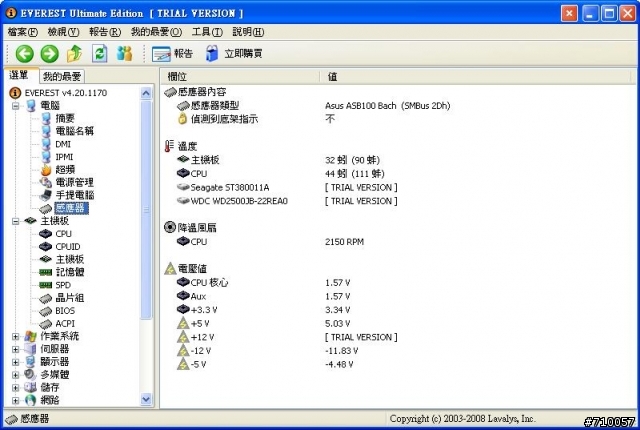Select highlighted 感應器 tree item
Image resolution: width=640 pixels, height=430 pixels.
[x=71, y=208]
